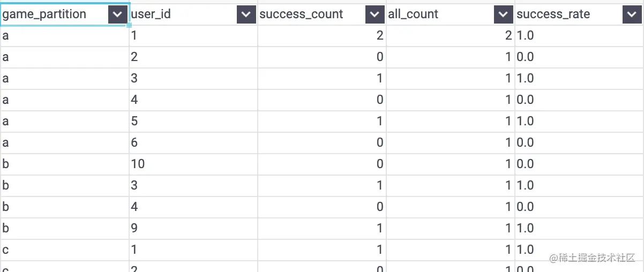Select the success_rate header text
The width and height of the screenshot is (644, 272).
[x=553, y=14]
